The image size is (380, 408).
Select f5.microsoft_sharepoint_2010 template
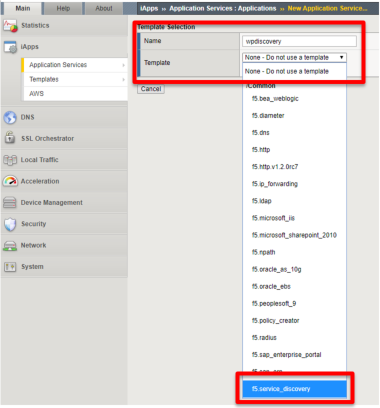tap(294, 235)
